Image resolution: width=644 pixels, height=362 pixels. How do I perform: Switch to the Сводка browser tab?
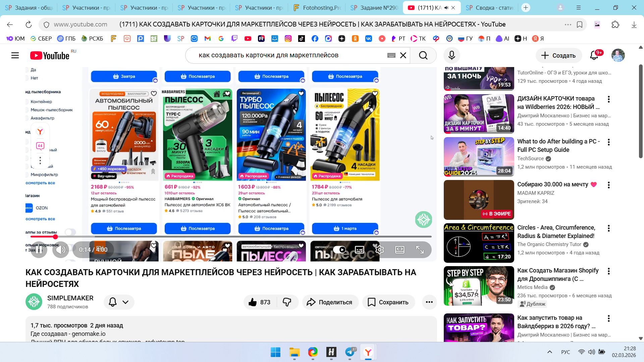pos(489,8)
